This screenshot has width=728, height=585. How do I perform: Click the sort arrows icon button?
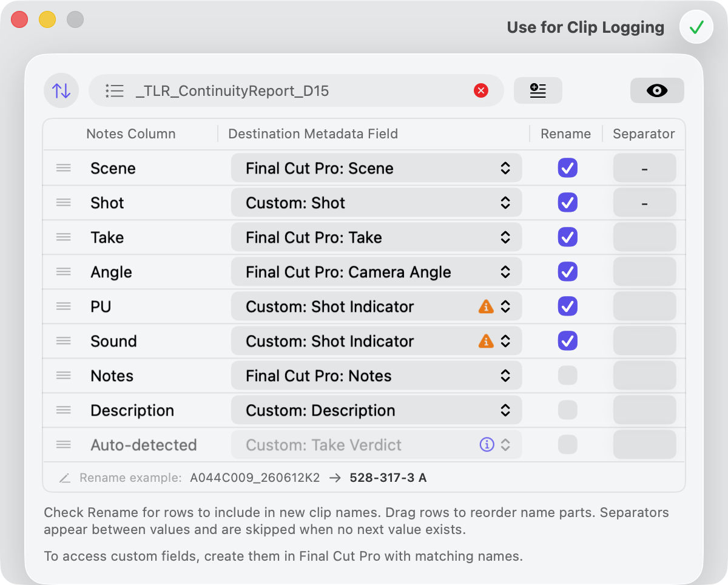[x=61, y=90]
